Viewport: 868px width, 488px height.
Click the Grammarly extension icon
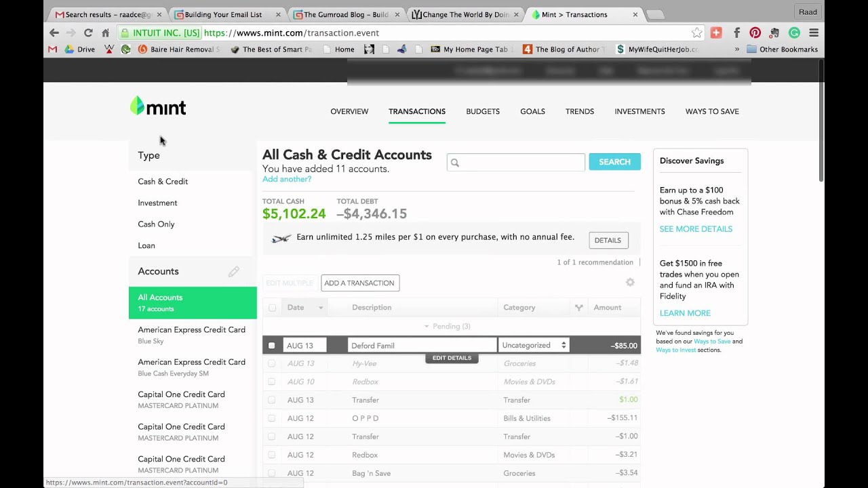tap(794, 33)
